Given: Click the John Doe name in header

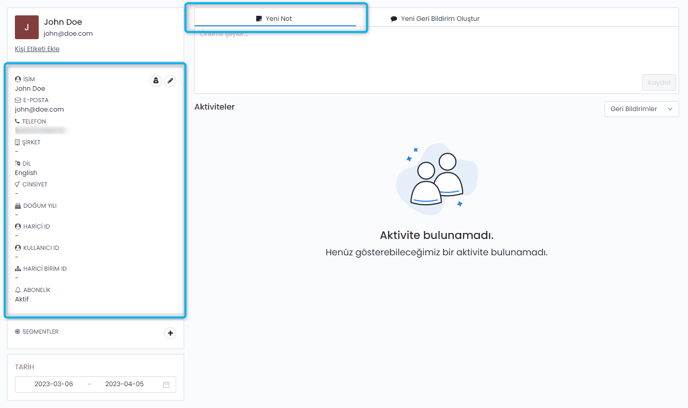Looking at the screenshot, I should [63, 21].
